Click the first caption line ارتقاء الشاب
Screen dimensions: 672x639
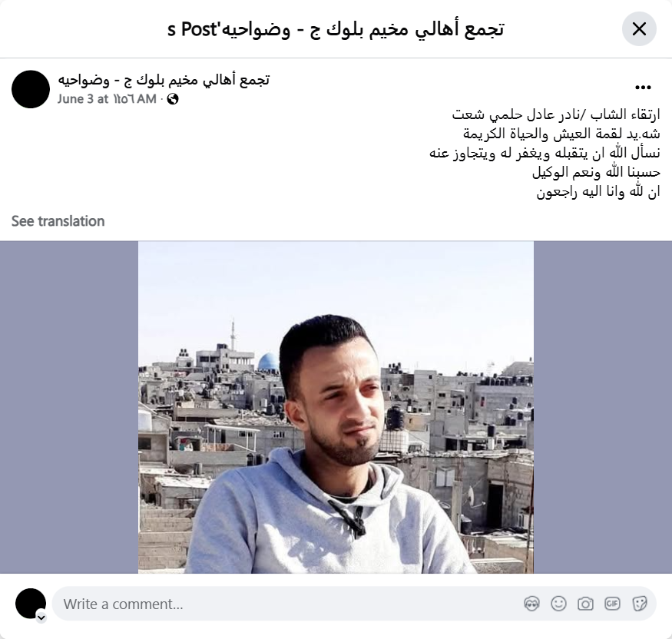[x=556, y=114]
